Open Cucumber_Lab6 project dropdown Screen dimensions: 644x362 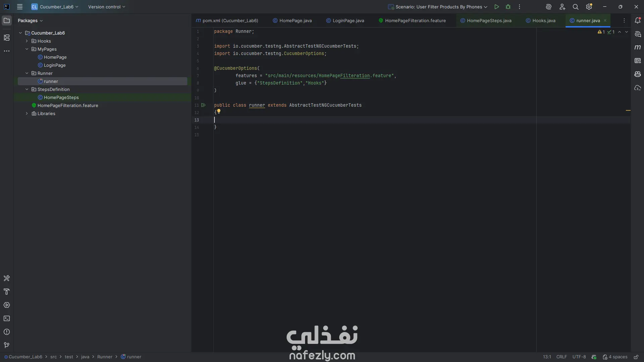tap(55, 7)
